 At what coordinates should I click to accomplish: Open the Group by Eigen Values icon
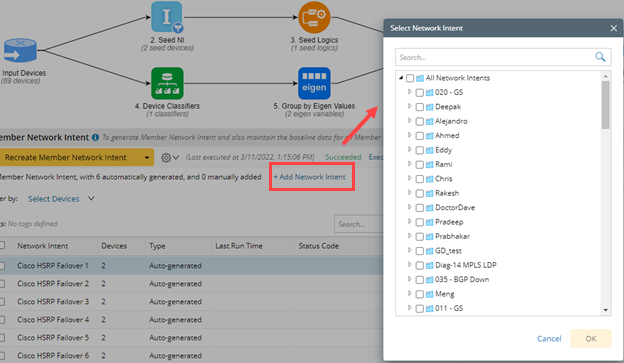pyautogui.click(x=314, y=83)
